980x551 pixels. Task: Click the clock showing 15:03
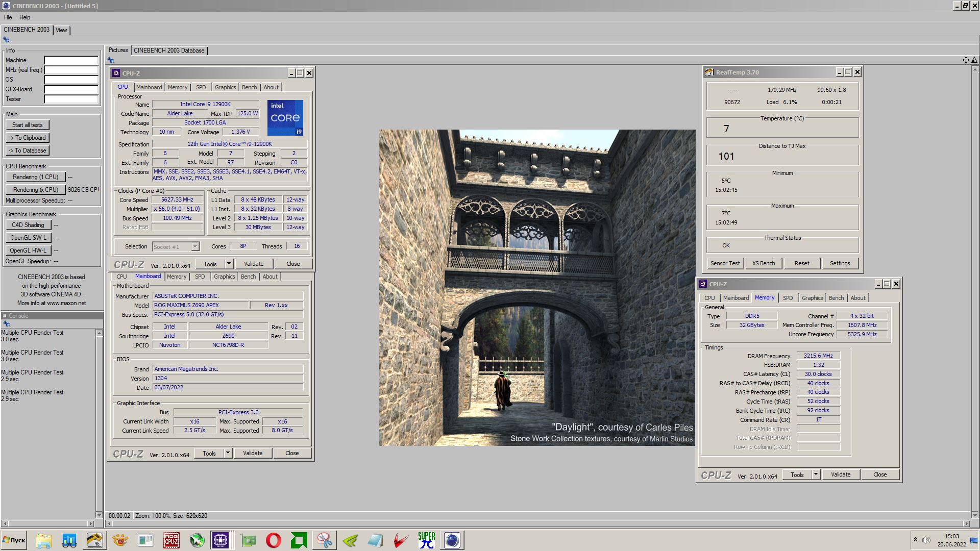click(x=951, y=536)
